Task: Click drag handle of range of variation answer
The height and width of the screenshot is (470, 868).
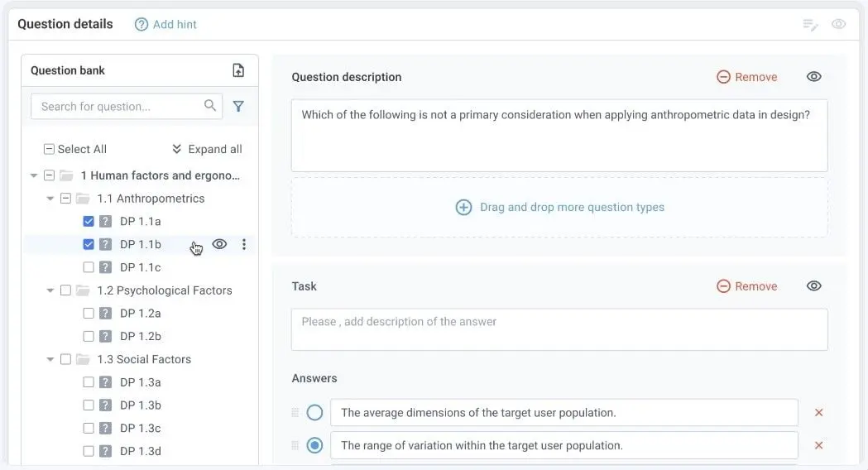Action: point(295,445)
